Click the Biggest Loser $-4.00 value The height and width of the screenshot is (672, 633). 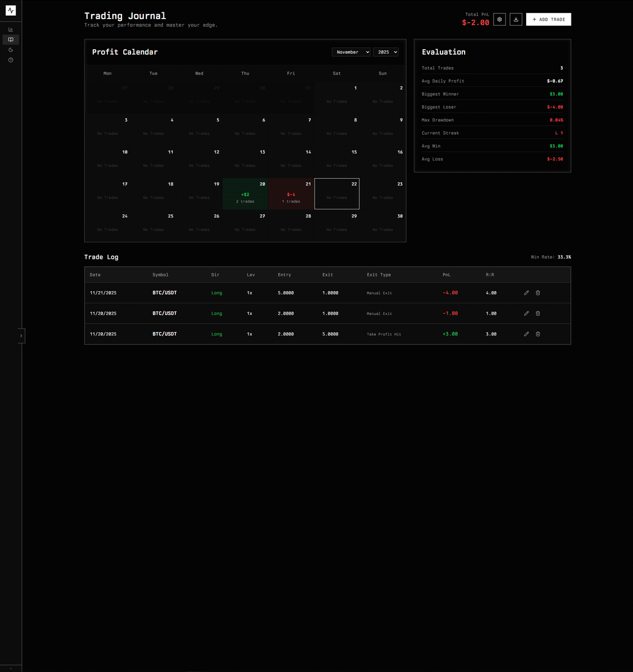click(x=555, y=107)
